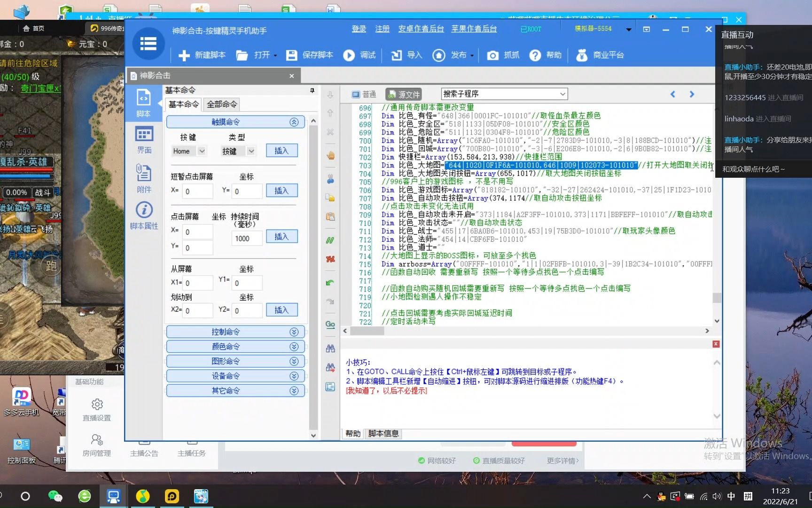Click the 注册 register link
This screenshot has height=508, width=812.
click(383, 29)
